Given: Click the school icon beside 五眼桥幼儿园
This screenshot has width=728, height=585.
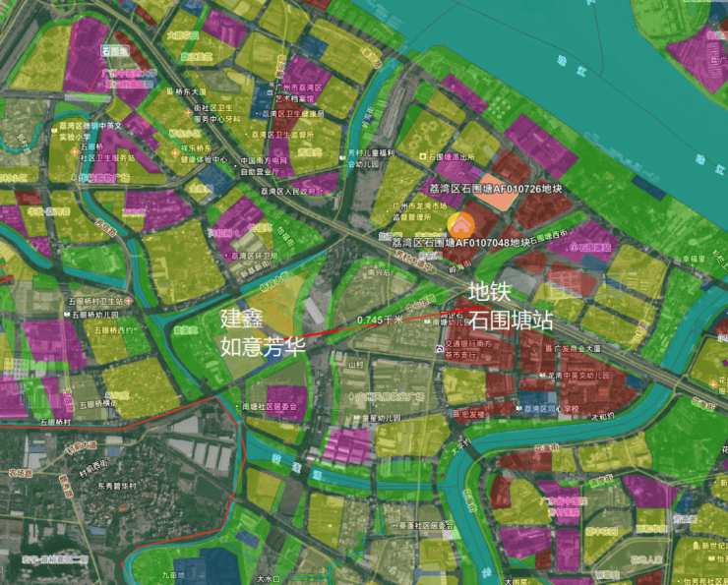Looking at the screenshot, I should tap(66, 315).
